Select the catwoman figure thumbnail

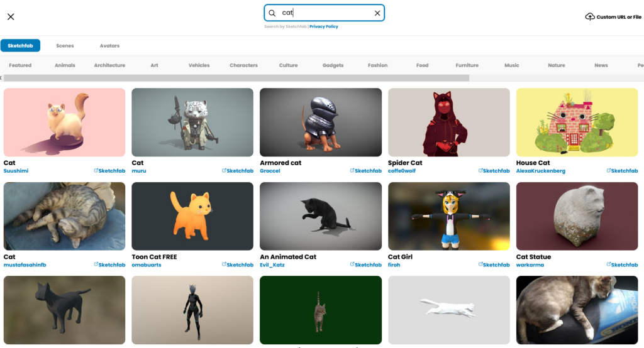tap(192, 310)
